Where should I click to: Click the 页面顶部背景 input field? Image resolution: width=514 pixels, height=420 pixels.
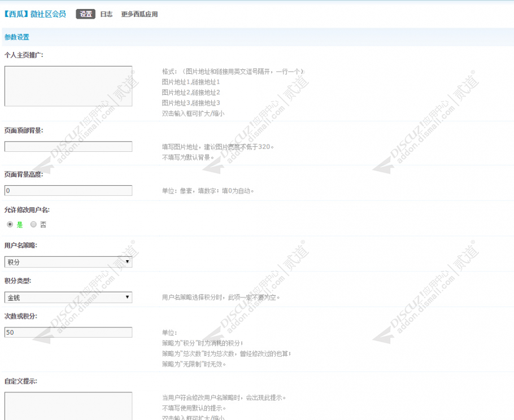68,146
